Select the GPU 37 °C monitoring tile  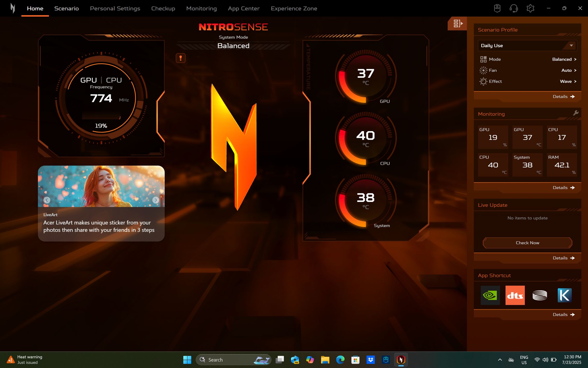coord(527,137)
